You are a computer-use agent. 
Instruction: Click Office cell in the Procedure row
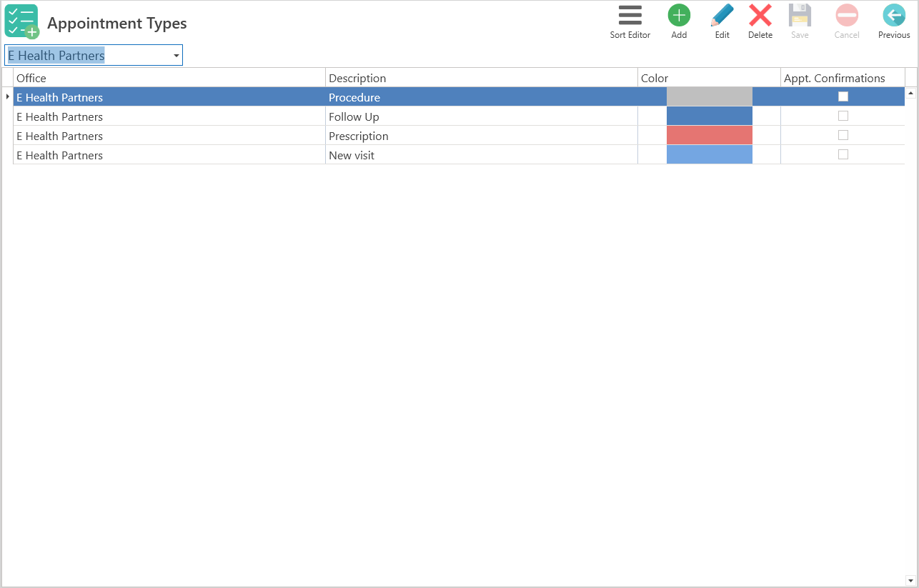click(x=169, y=97)
